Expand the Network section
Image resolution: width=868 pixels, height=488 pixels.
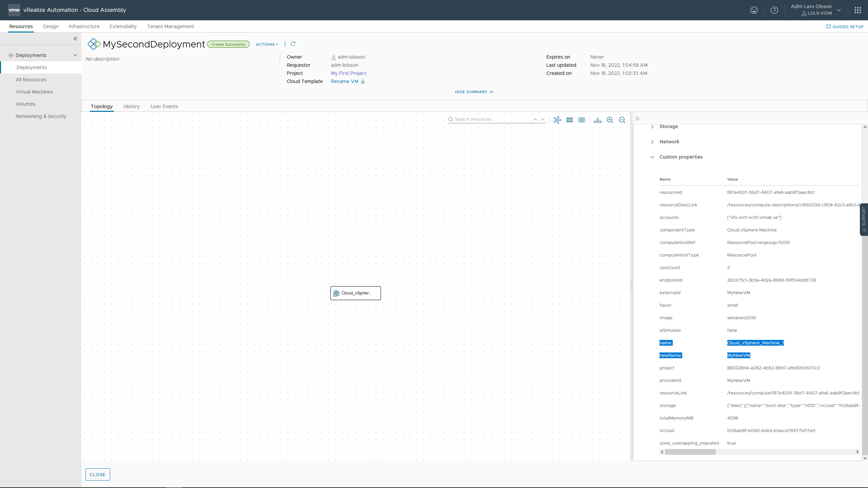(652, 142)
